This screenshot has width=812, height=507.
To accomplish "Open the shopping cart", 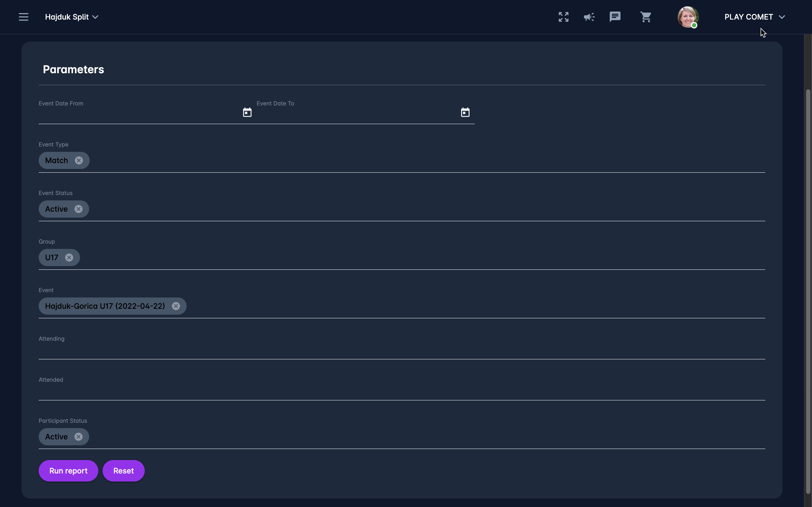I will [646, 17].
